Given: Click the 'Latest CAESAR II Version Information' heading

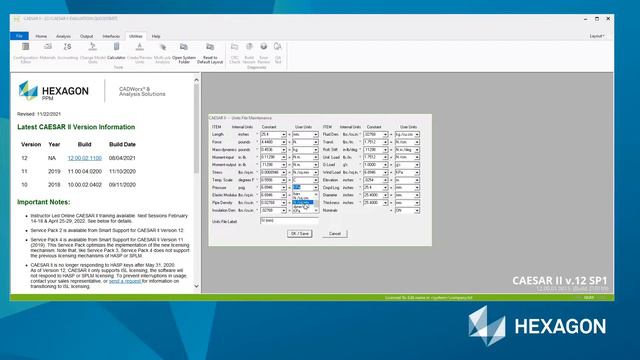Looking at the screenshot, I should [76, 127].
